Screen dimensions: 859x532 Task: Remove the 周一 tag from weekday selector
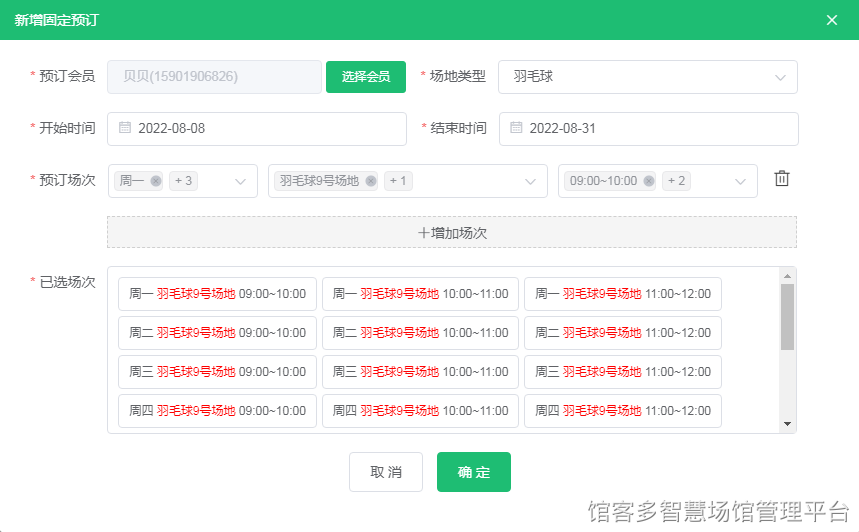[155, 181]
